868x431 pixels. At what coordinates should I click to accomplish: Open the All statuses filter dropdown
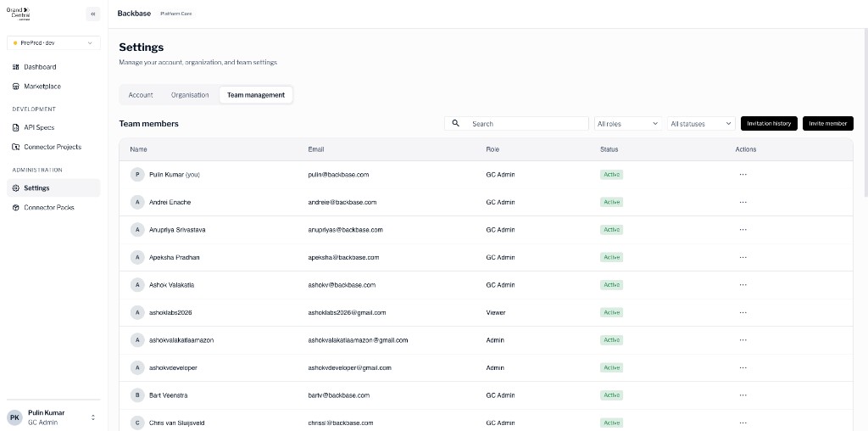click(701, 124)
